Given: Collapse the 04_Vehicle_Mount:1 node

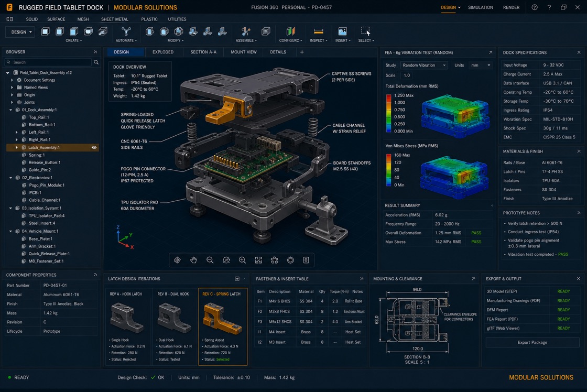Looking at the screenshot, I should pyautogui.click(x=10, y=232).
